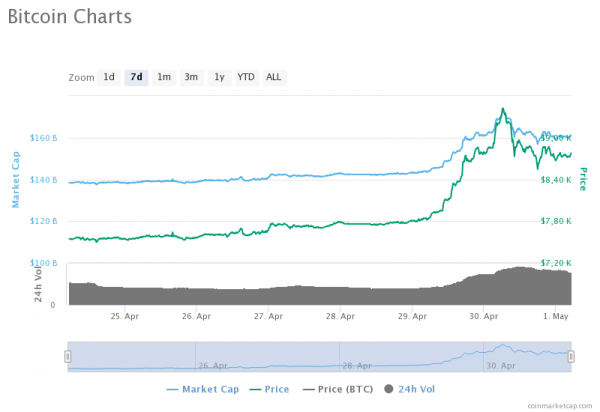The height and width of the screenshot is (412, 600).
Task: Click the $120 B axis value
Action: click(44, 221)
